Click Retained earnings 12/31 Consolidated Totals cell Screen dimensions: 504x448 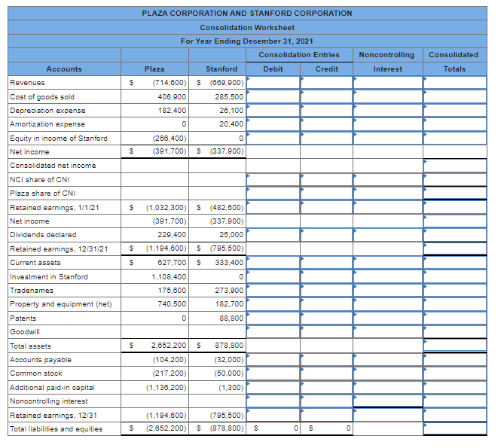pos(455,415)
